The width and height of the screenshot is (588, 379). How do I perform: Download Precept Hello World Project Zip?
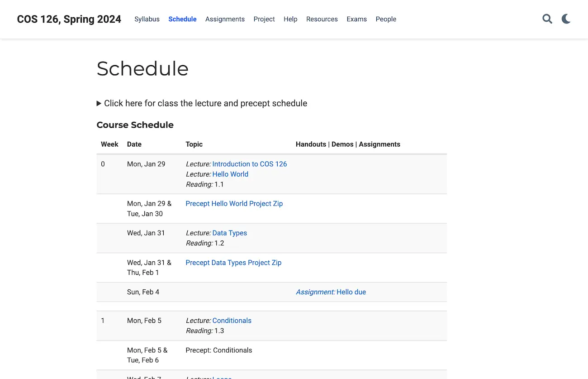234,204
